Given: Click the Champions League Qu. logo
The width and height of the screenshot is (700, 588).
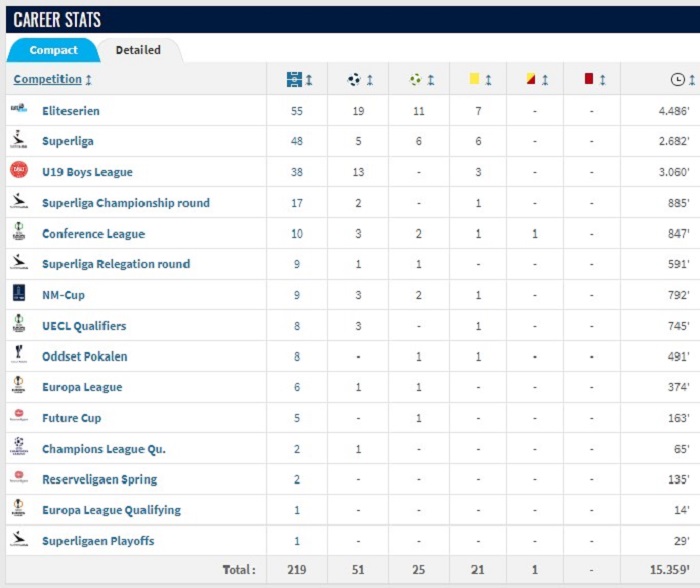Looking at the screenshot, I should (x=19, y=446).
